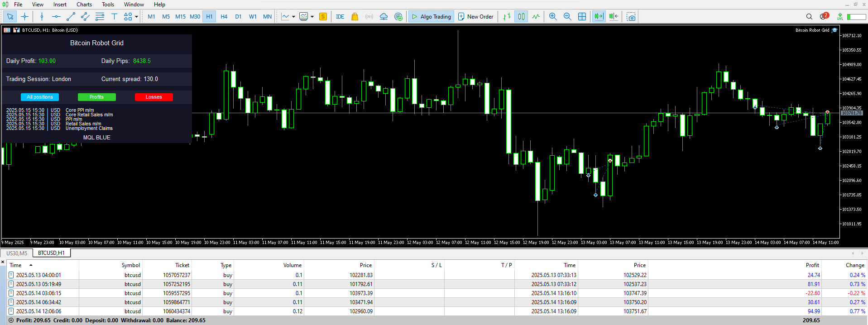This screenshot has width=868, height=325.
Task: Click the add signal radar icon
Action: click(398, 17)
